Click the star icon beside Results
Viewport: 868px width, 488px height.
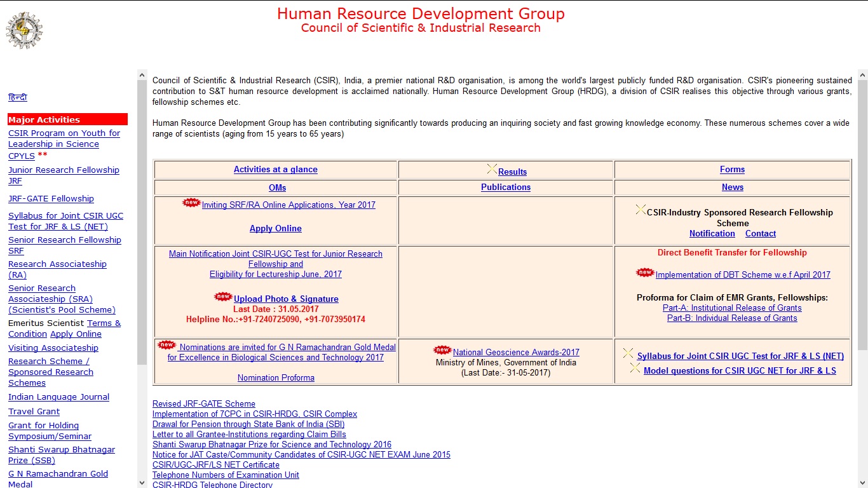[492, 169]
